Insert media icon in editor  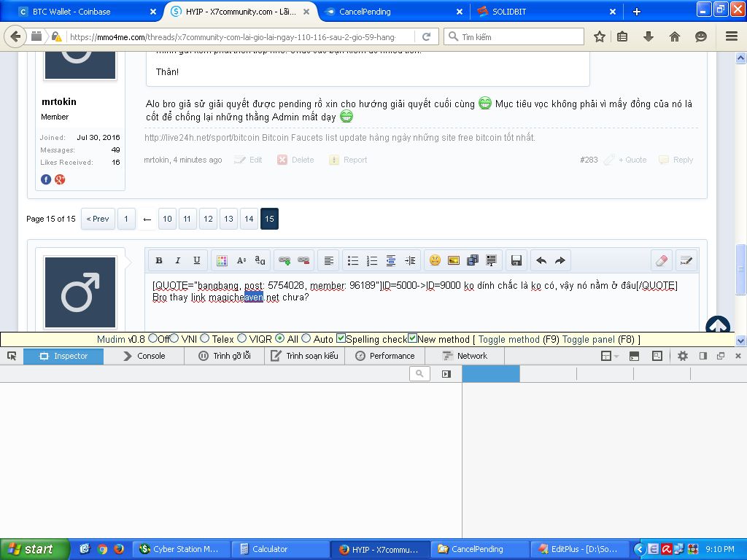[473, 260]
